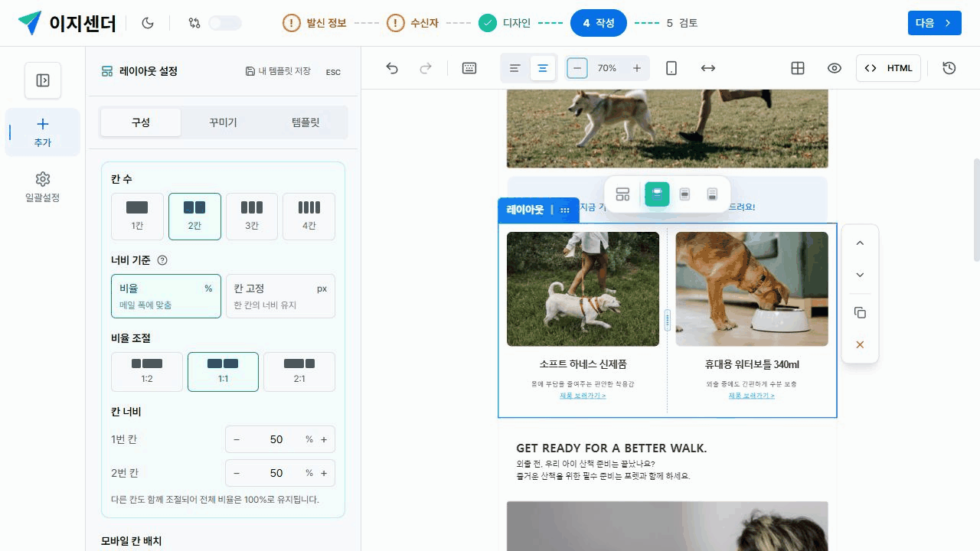The image size is (980, 551).
Task: Open the HTML code view
Action: point(888,68)
